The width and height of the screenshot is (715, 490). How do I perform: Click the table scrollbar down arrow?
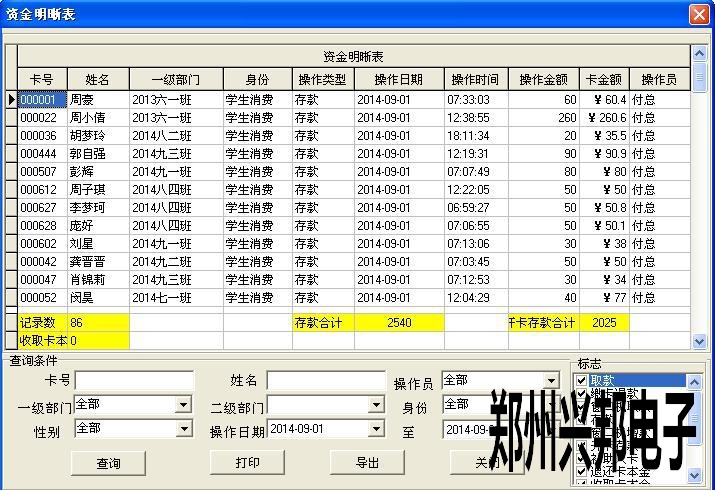(699, 342)
